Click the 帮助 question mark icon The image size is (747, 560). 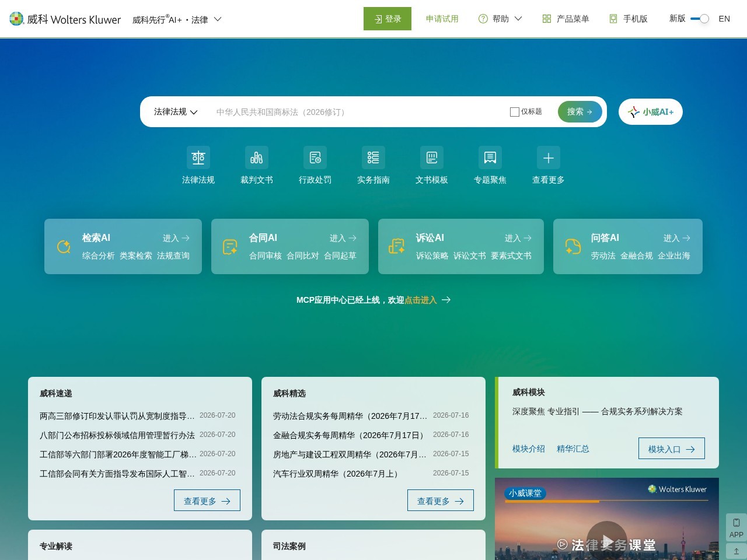click(483, 19)
